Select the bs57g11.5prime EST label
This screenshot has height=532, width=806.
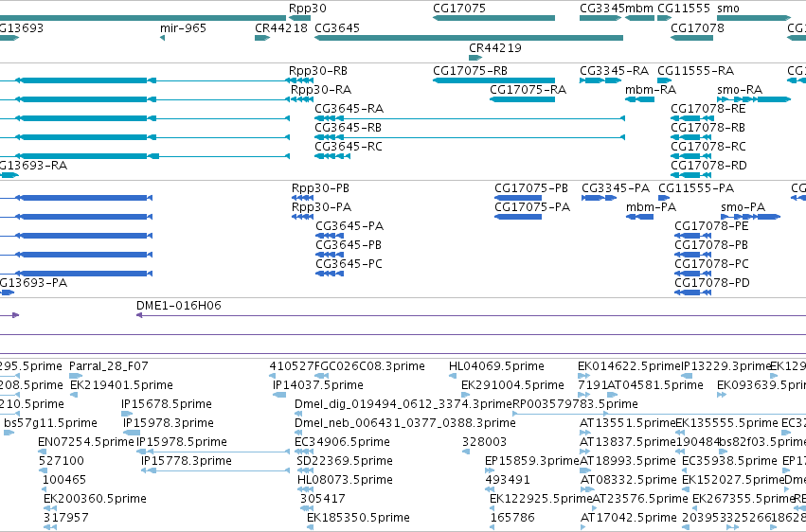click(x=50, y=424)
